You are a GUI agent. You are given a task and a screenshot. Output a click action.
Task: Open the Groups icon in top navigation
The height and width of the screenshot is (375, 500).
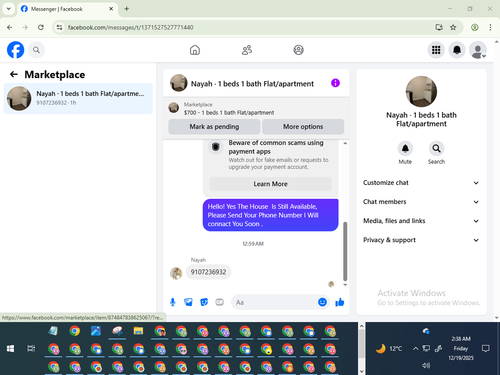tap(298, 50)
